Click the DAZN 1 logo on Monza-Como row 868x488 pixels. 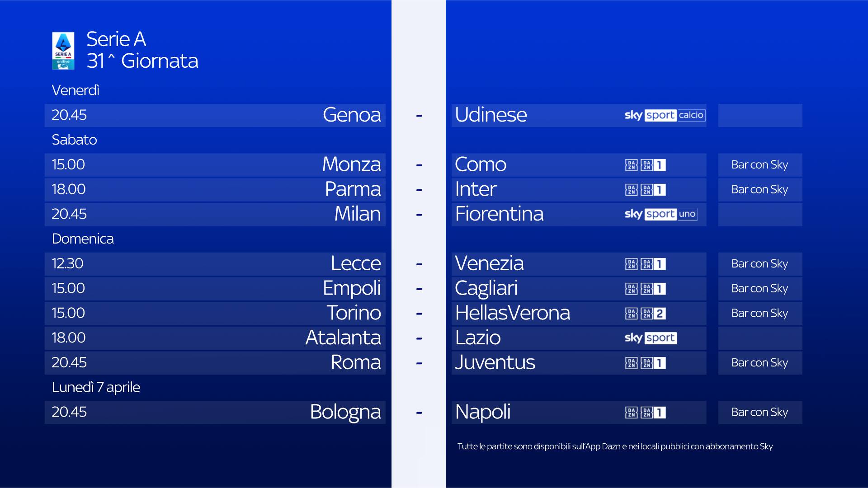coord(646,165)
